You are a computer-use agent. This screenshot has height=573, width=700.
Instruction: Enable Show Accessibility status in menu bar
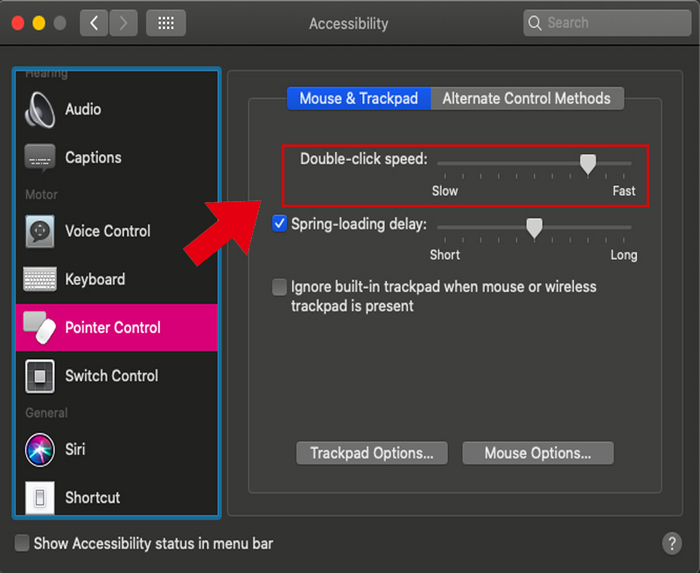click(22, 543)
